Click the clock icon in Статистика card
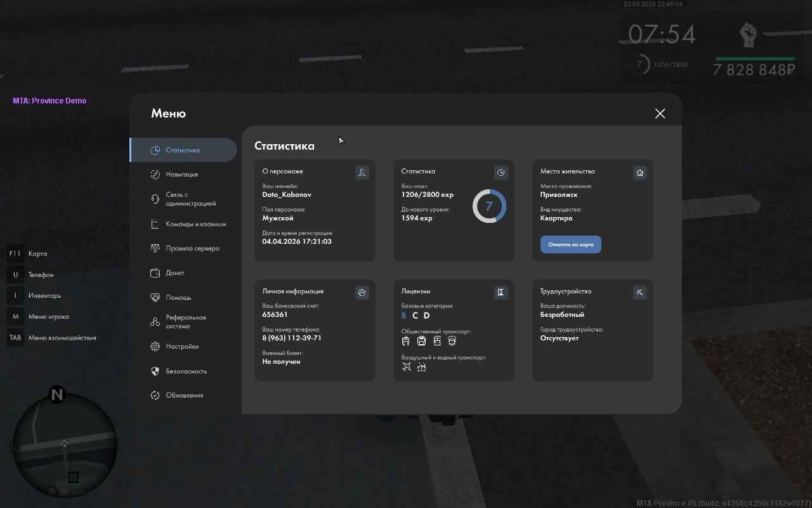The image size is (812, 508). (x=501, y=172)
